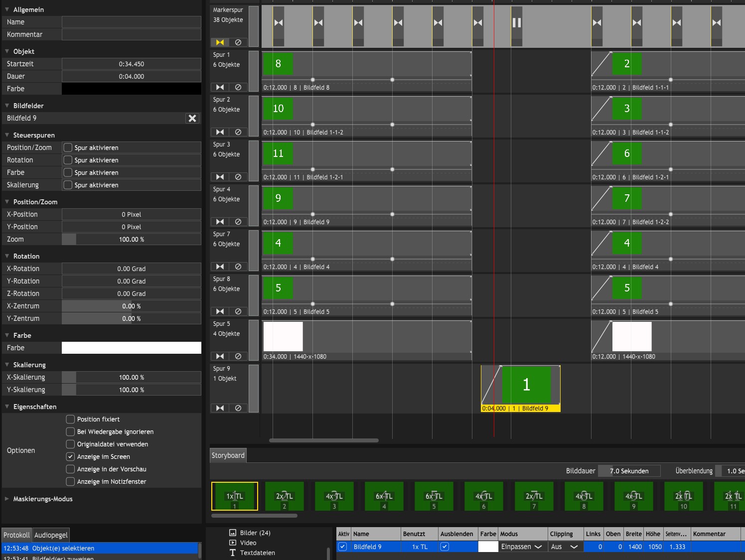Open the Clipping Aus dropdown
Image resolution: width=745 pixels, height=560 pixels.
point(564,547)
